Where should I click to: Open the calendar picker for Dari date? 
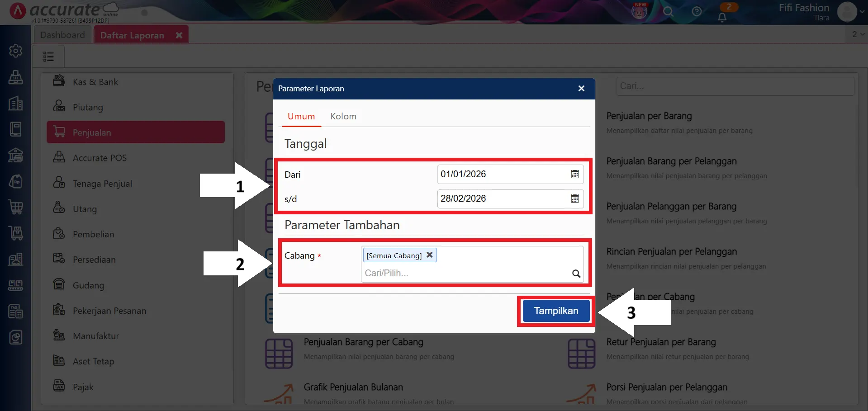(574, 174)
